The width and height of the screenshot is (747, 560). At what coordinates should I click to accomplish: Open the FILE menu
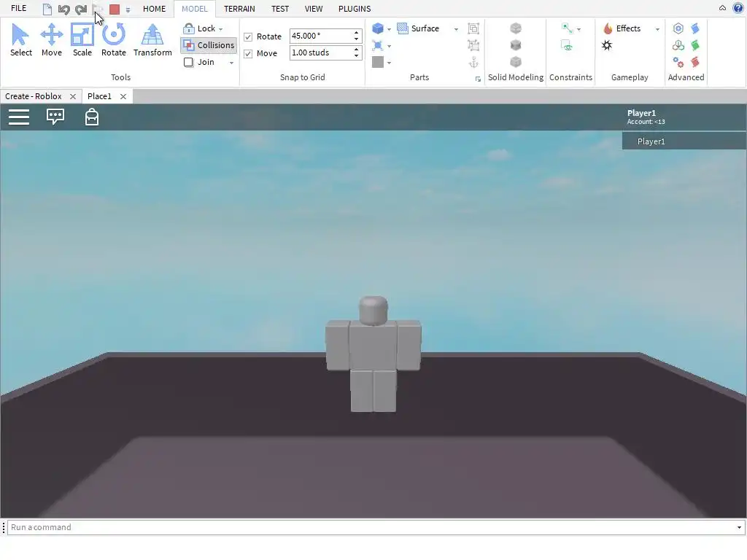point(18,8)
